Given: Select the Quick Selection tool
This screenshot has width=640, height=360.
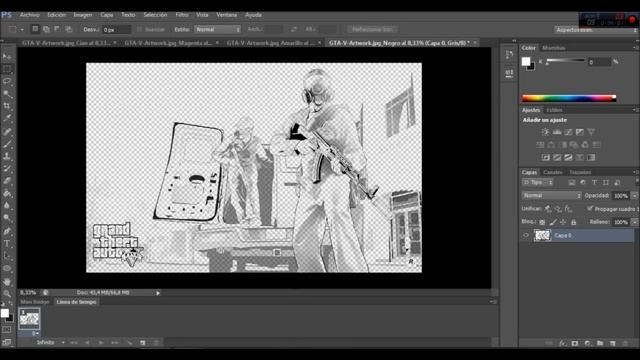Looking at the screenshot, I should pos(7,94).
